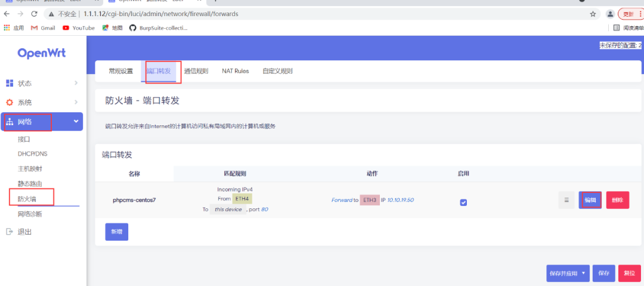Expand the system menu chevron

[x=76, y=102]
